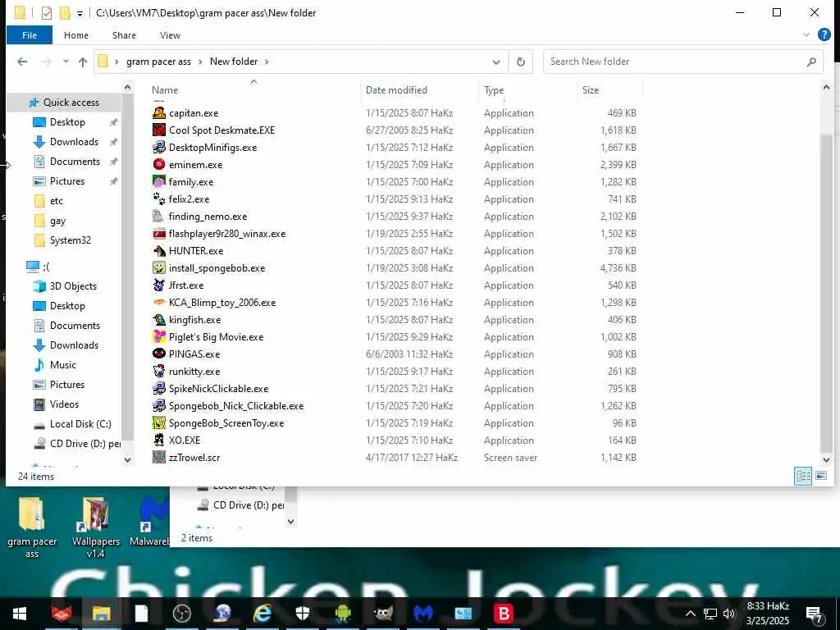Image resolution: width=840 pixels, height=630 pixels.
Task: Open Quick Access Toolbar customize dropdown
Action: 80,13
